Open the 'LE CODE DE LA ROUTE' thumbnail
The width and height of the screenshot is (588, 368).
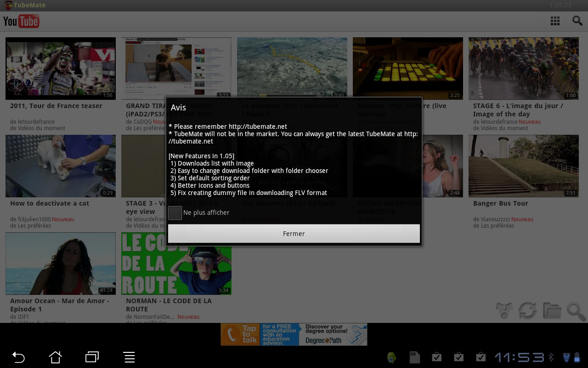point(176,264)
